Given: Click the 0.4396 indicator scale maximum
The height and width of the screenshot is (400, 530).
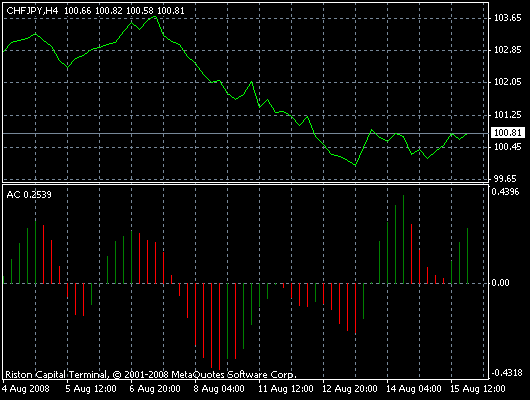Looking at the screenshot, I should coord(505,192).
